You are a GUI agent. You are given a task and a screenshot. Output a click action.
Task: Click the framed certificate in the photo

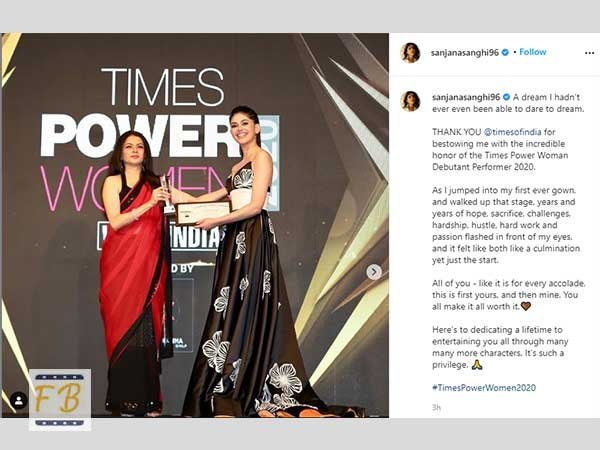tap(203, 212)
